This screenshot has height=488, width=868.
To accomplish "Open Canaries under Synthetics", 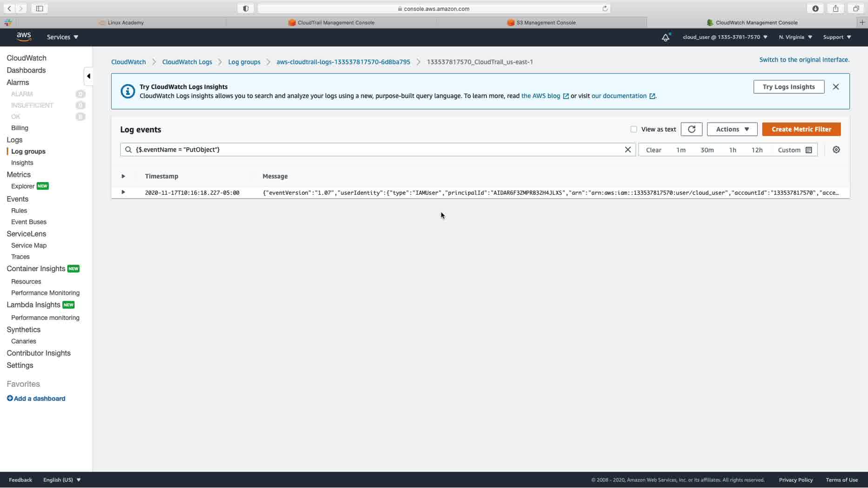I will pyautogui.click(x=24, y=341).
